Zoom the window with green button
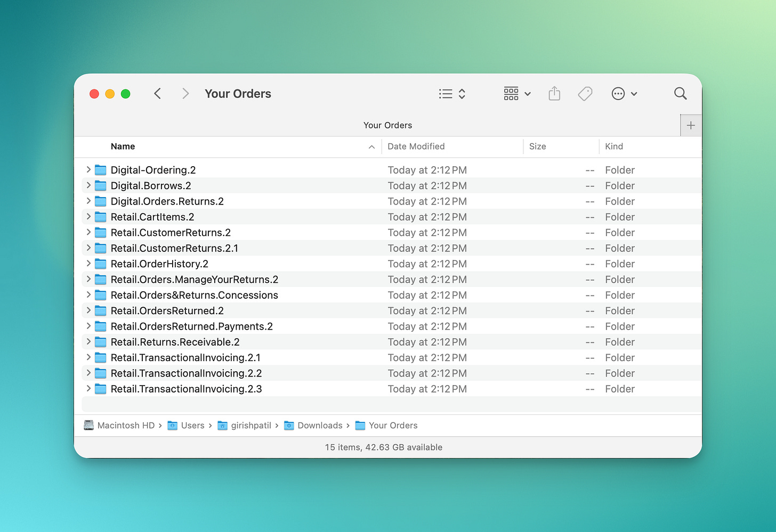 click(126, 94)
